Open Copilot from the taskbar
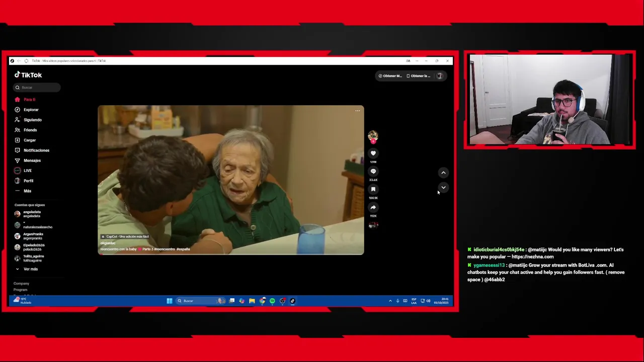Image resolution: width=644 pixels, height=362 pixels. click(242, 301)
